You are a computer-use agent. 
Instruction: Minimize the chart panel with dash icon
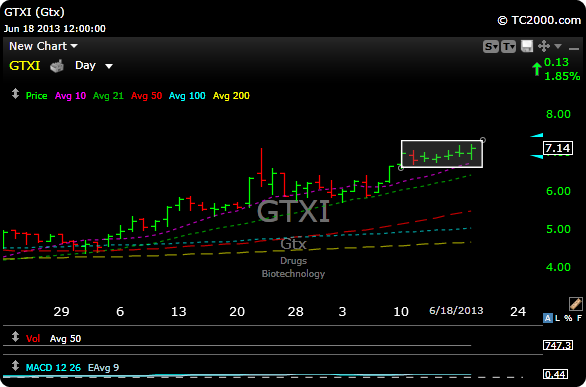tap(574, 48)
